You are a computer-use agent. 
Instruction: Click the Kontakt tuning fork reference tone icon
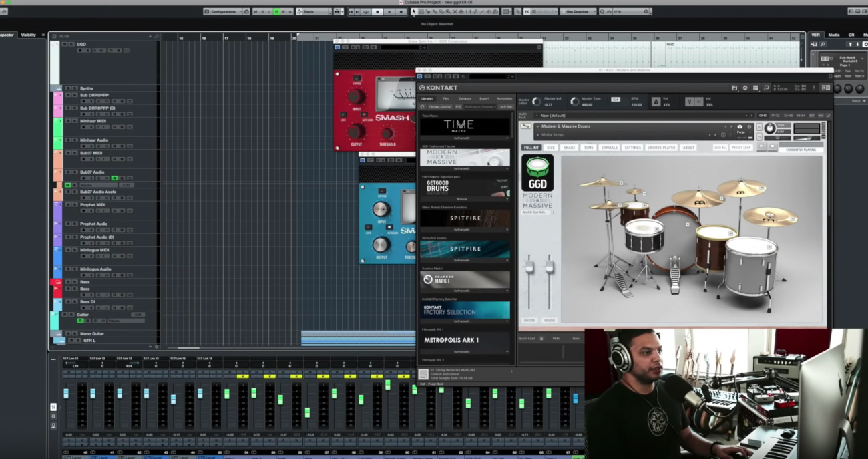tap(690, 102)
